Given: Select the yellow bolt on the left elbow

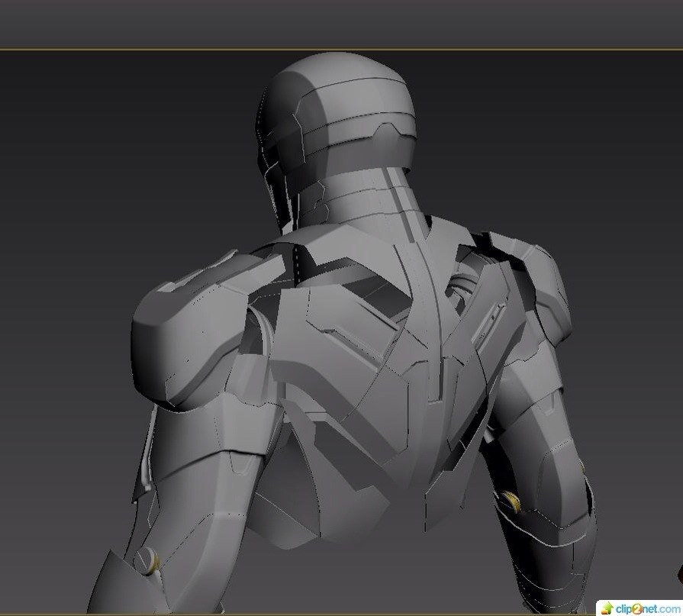Looking at the screenshot, I should tap(147, 561).
